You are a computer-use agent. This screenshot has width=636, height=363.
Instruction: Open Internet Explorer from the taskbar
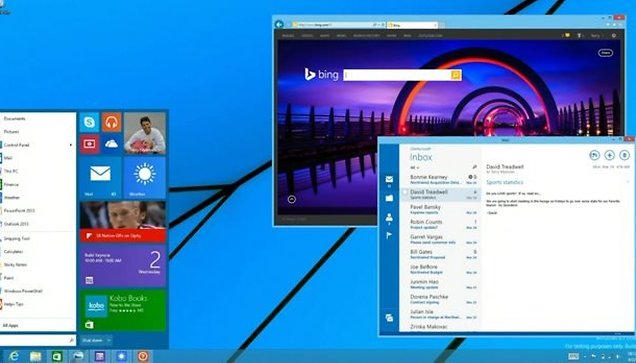pos(14,356)
